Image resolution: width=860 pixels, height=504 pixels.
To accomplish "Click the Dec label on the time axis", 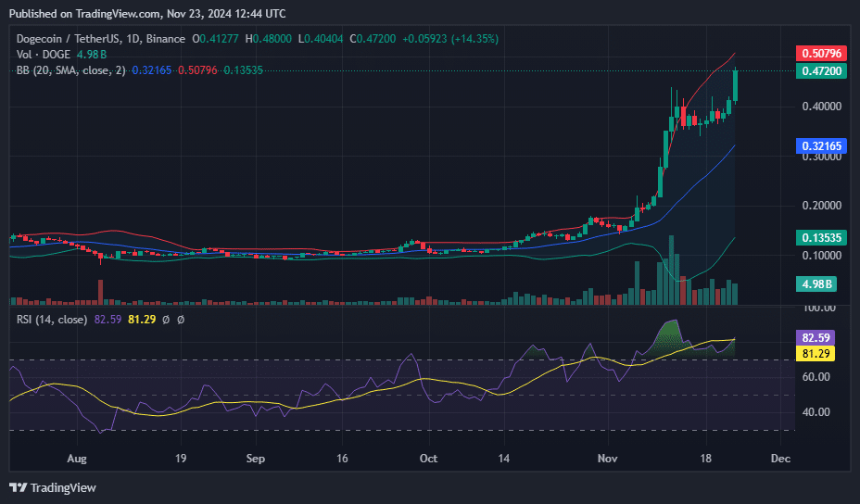I will tap(780, 459).
